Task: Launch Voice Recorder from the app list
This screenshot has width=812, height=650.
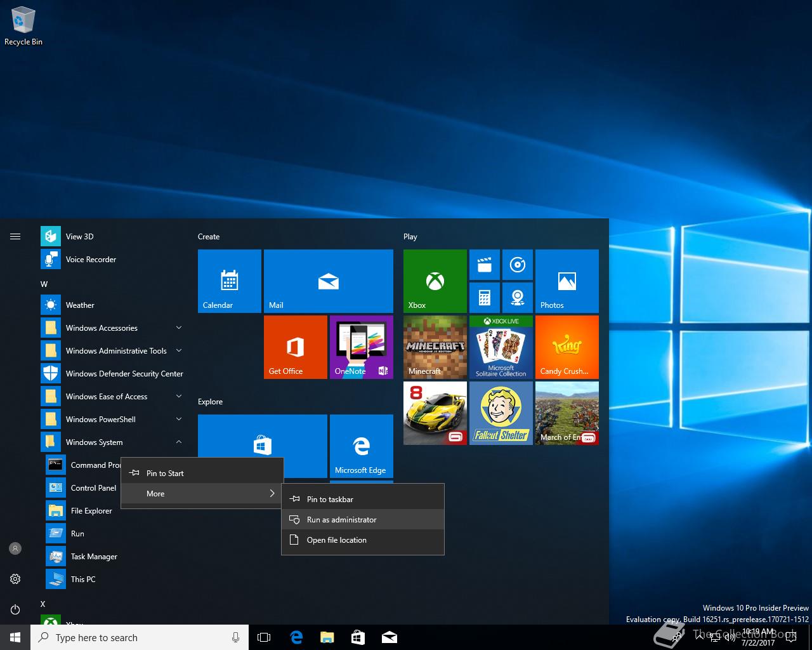Action: click(112, 259)
